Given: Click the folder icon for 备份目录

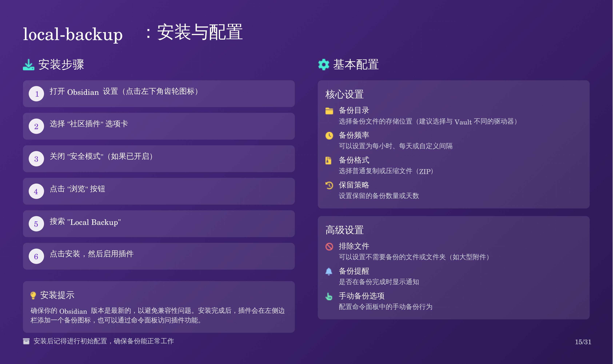Looking at the screenshot, I should (329, 111).
